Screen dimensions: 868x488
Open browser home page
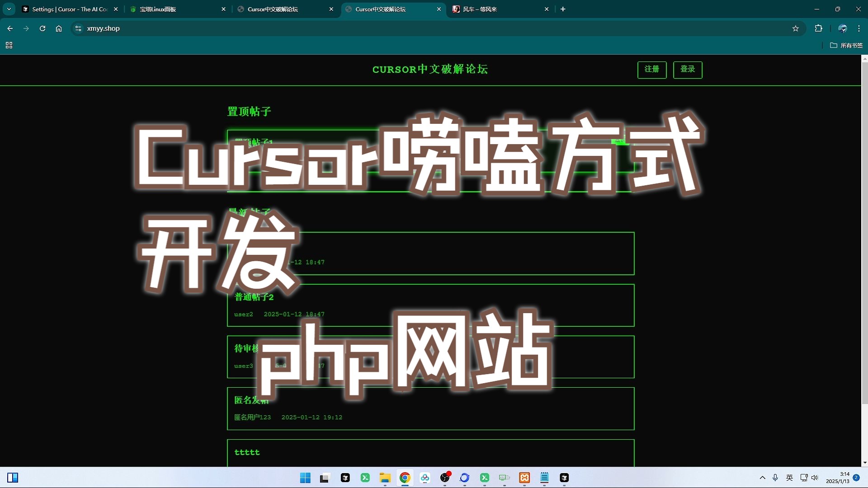pos(59,28)
